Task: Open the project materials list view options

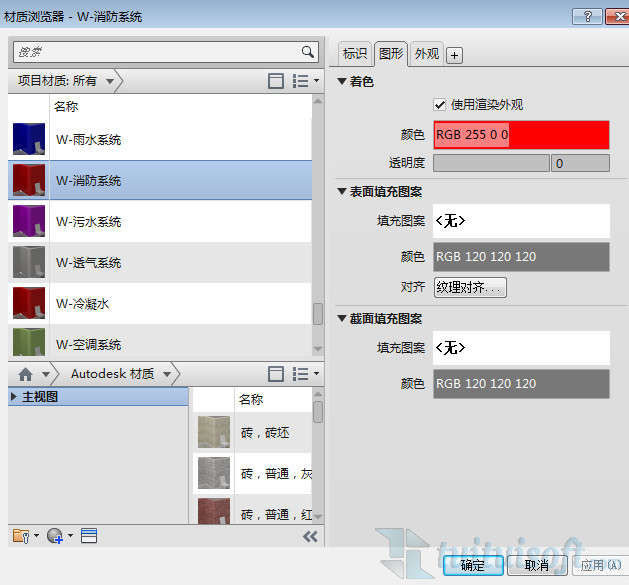Action: pyautogui.click(x=303, y=81)
